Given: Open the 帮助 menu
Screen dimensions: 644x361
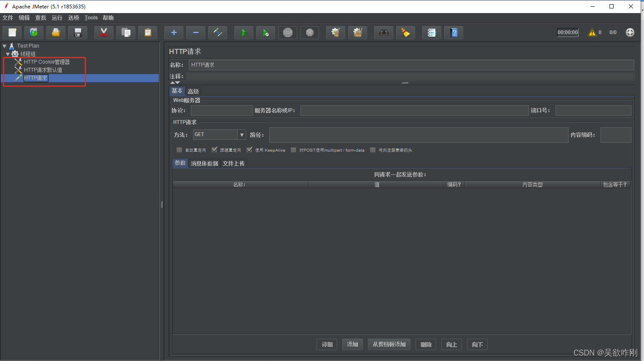Looking at the screenshot, I should pyautogui.click(x=108, y=18).
